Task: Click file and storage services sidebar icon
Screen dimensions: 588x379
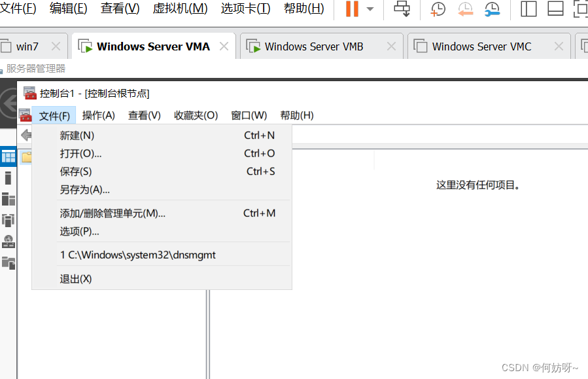Action: [9, 263]
